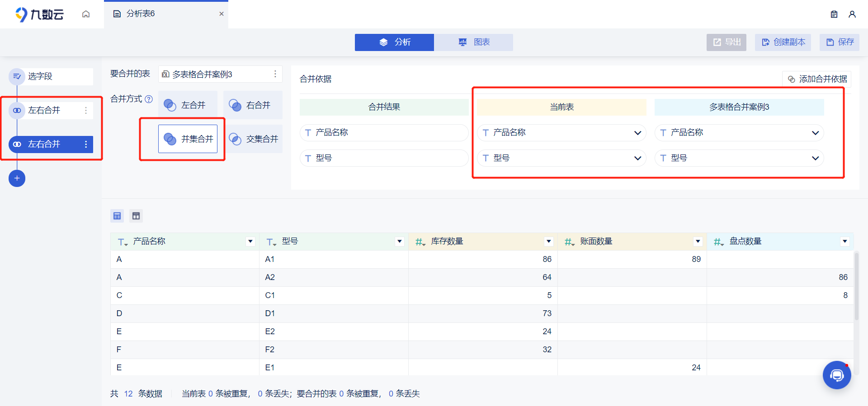Viewport: 868px width, 406px height.
Task: Click 添加合并依据 button
Action: (817, 79)
